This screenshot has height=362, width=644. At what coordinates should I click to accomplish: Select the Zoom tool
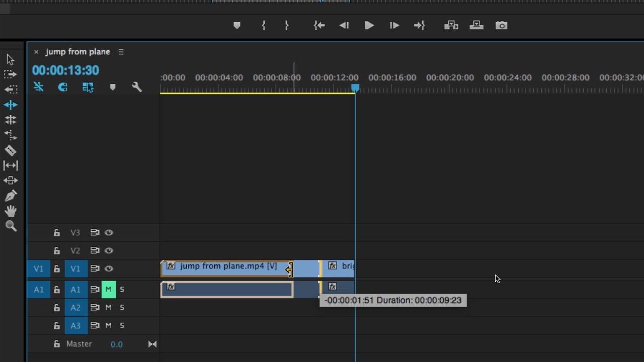click(10, 226)
